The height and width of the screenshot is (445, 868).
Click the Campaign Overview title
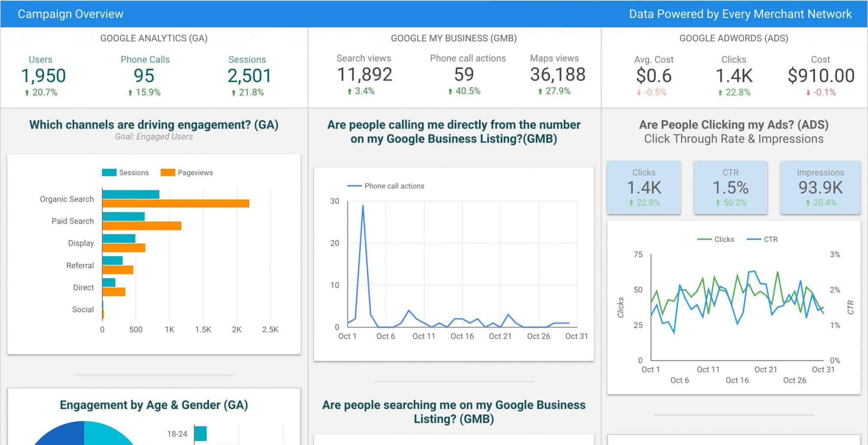click(70, 14)
